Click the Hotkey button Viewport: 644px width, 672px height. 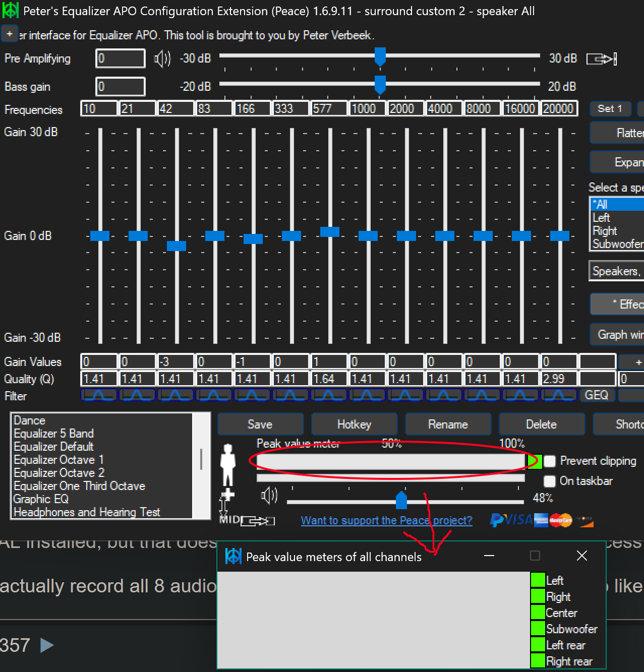pos(354,424)
